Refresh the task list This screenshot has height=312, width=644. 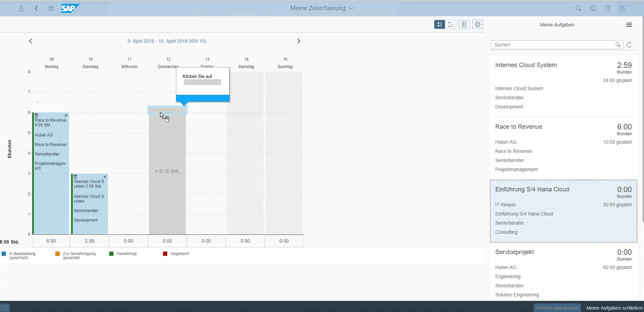point(629,45)
